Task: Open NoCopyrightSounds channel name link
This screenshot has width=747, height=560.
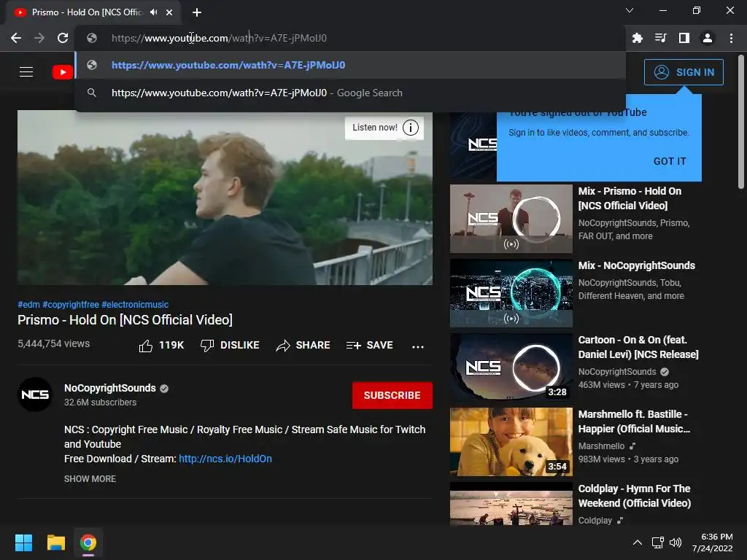Action: [x=110, y=388]
